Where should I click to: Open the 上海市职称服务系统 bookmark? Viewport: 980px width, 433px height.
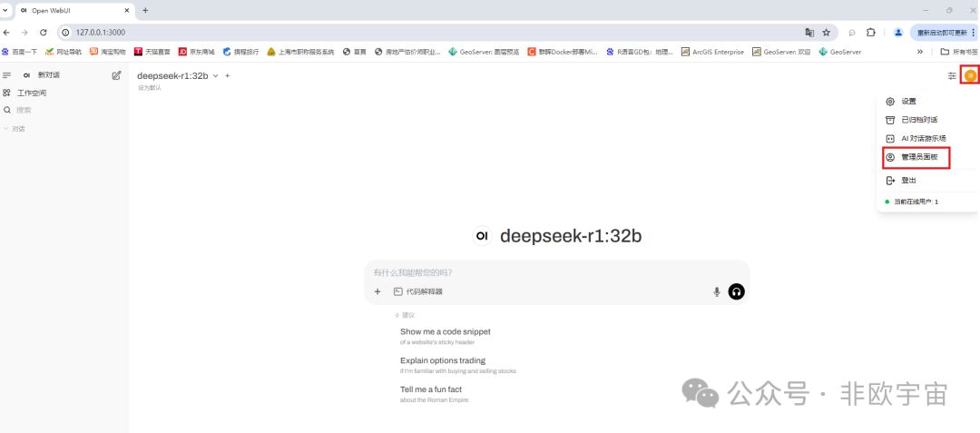pyautogui.click(x=300, y=52)
